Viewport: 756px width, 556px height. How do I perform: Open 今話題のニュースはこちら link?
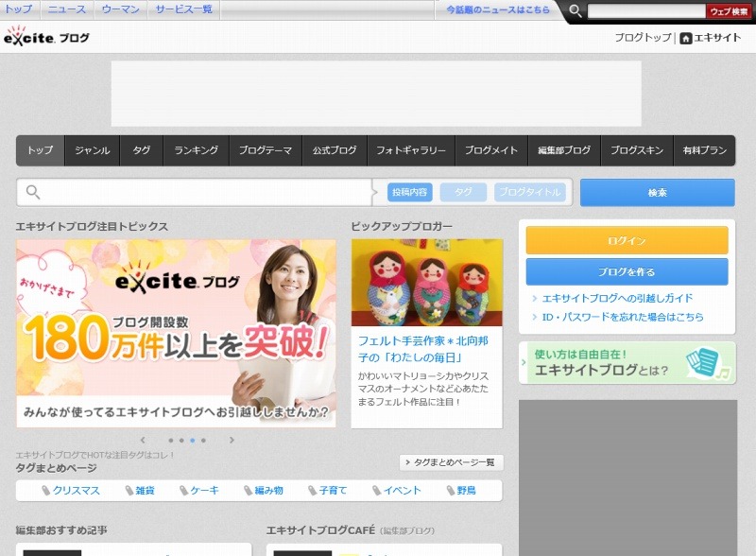498,9
